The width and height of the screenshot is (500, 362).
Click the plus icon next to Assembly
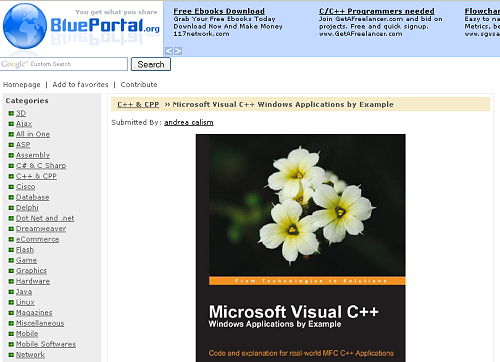tap(11, 155)
